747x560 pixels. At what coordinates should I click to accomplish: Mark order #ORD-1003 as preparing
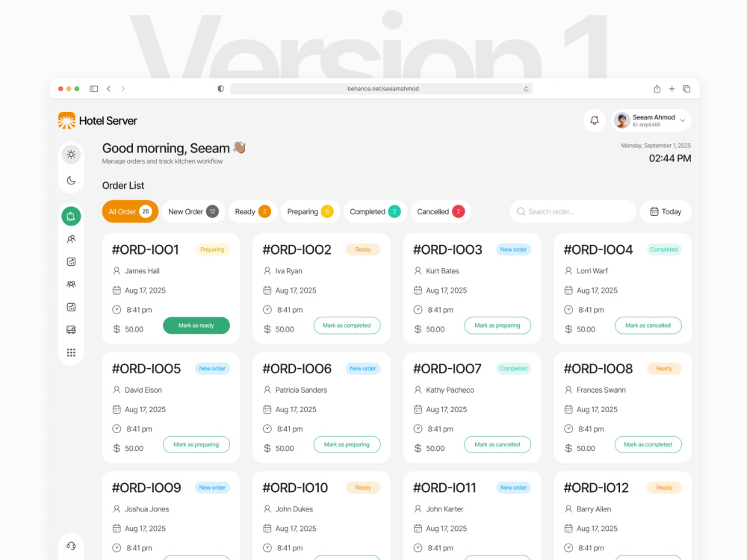click(x=498, y=326)
